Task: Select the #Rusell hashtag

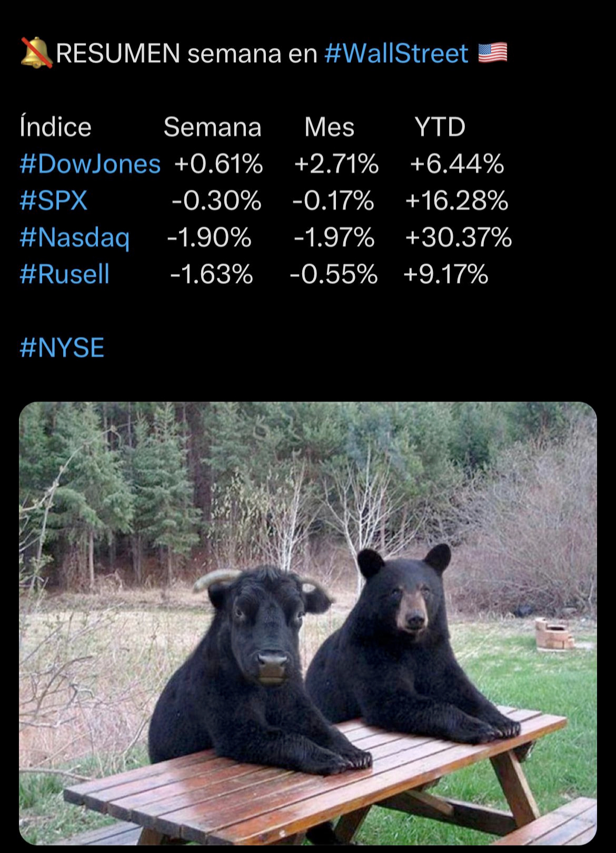Action: click(64, 274)
